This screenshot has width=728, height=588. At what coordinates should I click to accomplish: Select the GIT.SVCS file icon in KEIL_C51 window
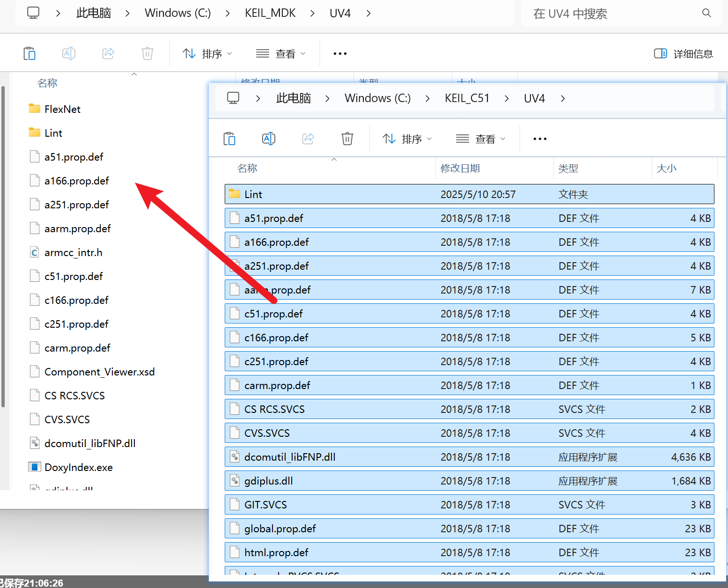[235, 504]
